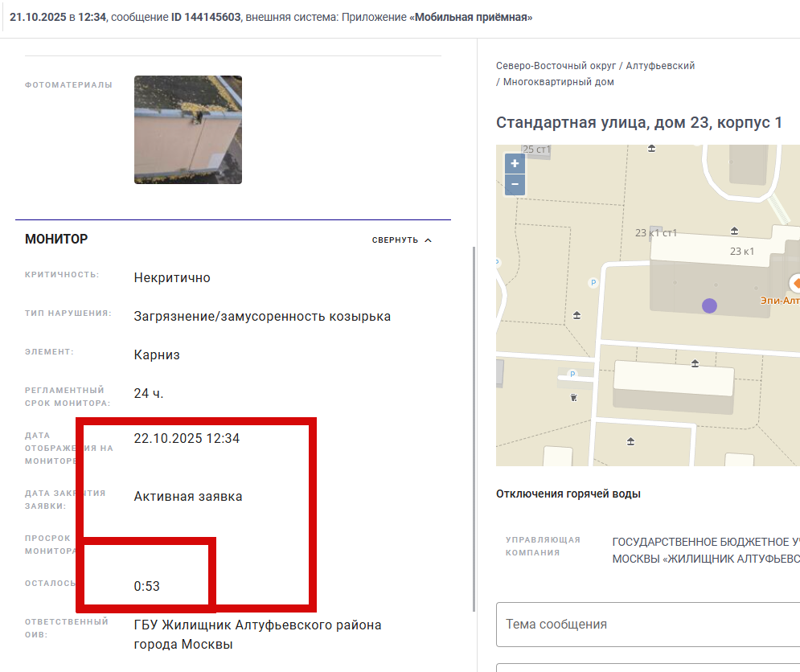The width and height of the screenshot is (800, 672).
Task: Click the orange Эпи-Алт map marker
Action: [795, 283]
